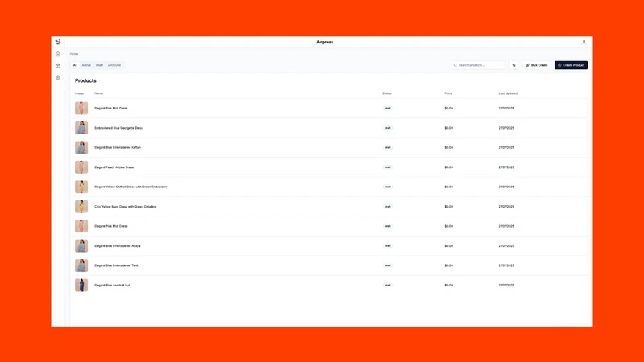
Task: Click $0.00 price of Elegant Blue Embroidered Tunic
Action: (448, 265)
